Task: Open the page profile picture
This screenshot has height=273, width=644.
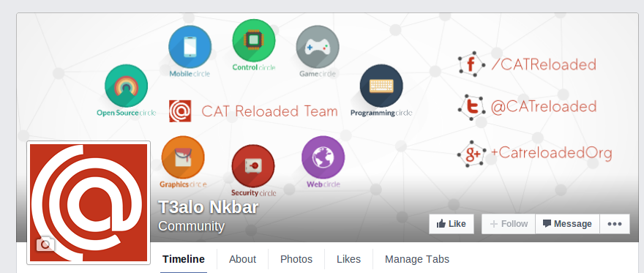Action: tap(89, 203)
